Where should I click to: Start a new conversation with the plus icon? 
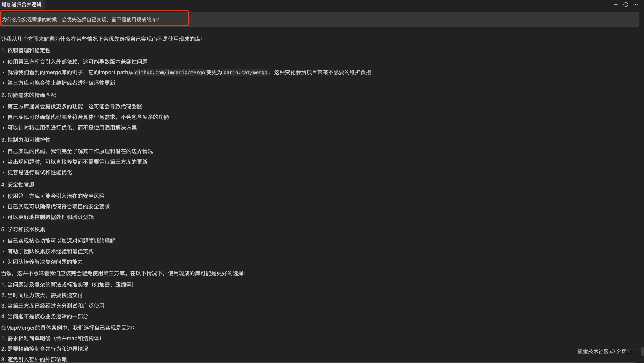(x=616, y=4)
